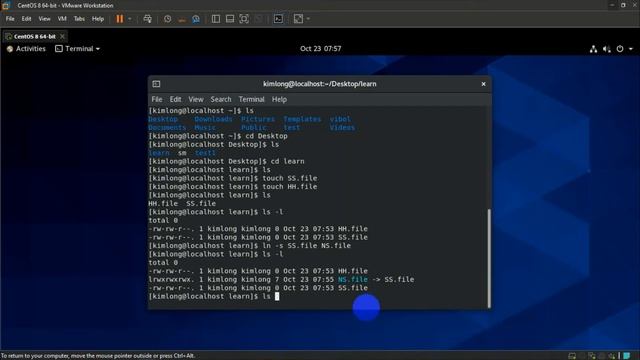Open the GNOME Activities overview

pyautogui.click(x=26, y=49)
